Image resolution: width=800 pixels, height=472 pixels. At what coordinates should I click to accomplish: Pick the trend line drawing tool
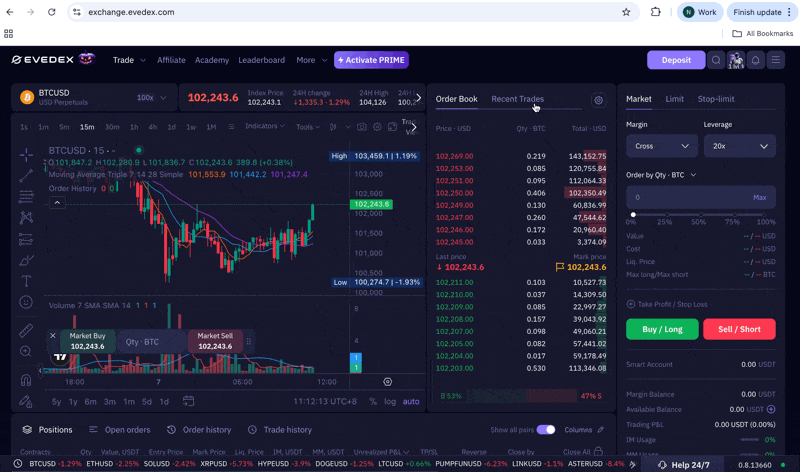point(26,175)
